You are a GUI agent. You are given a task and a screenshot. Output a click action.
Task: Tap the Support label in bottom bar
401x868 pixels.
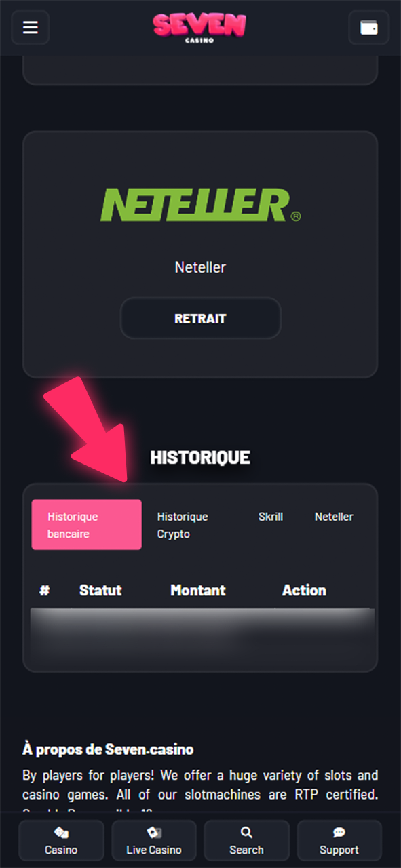[x=339, y=850]
